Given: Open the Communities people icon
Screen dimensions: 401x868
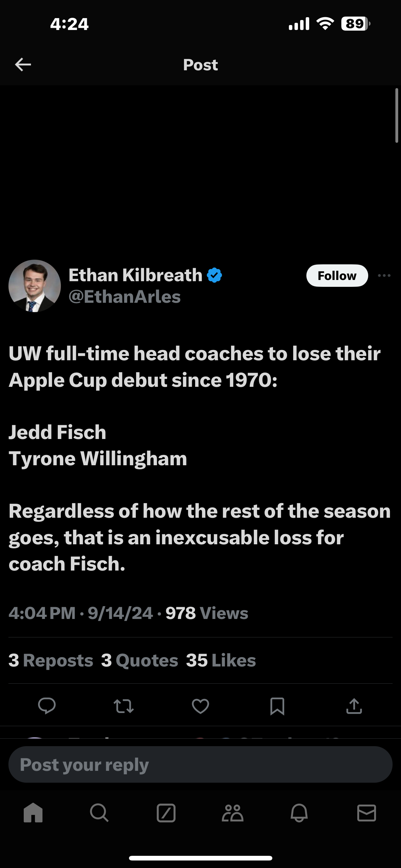Looking at the screenshot, I should click(233, 813).
